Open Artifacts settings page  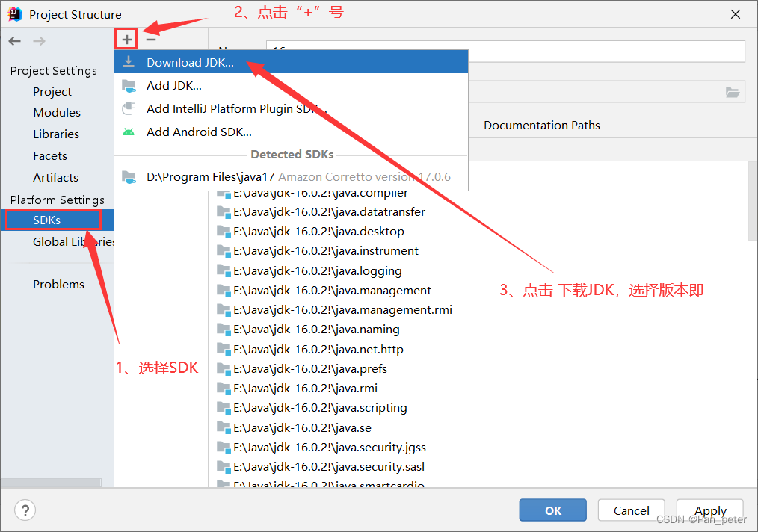coord(55,177)
